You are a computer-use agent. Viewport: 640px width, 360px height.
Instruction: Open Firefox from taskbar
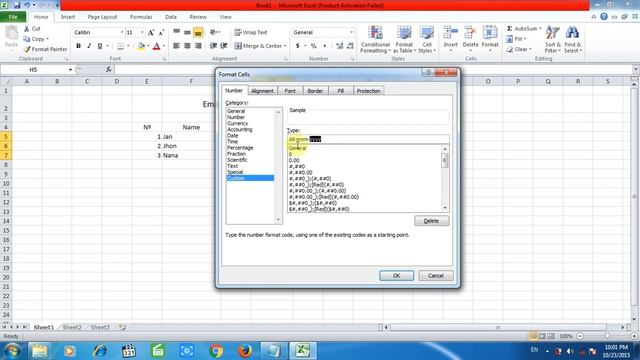pyautogui.click(x=245, y=351)
